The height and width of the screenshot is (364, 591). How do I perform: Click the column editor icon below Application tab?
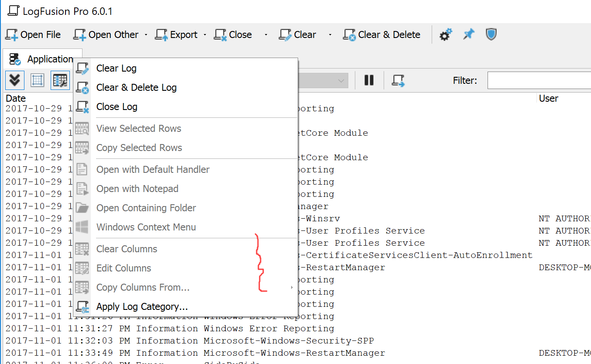pos(60,80)
